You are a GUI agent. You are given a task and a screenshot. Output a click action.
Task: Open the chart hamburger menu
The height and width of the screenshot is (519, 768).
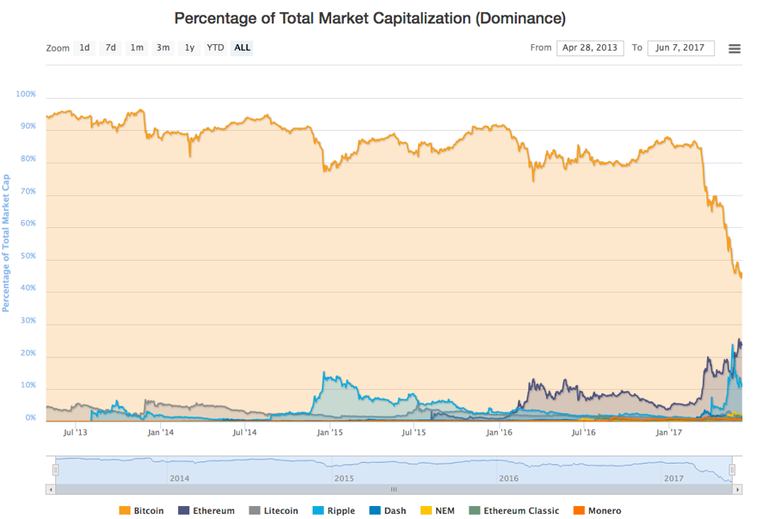(x=735, y=48)
